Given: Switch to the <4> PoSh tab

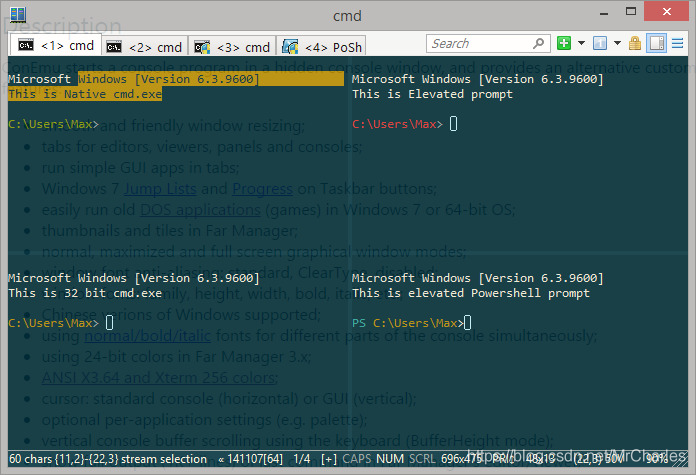Looking at the screenshot, I should point(321,47).
